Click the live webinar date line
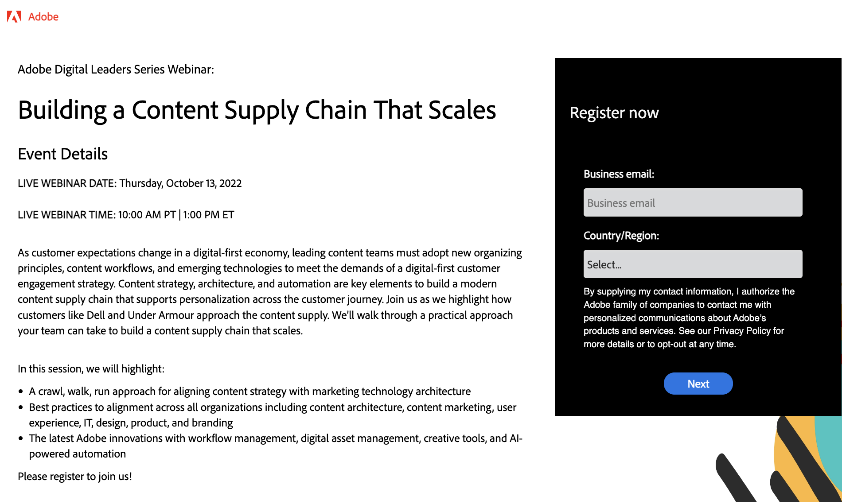This screenshot has width=842, height=504. [x=129, y=183]
